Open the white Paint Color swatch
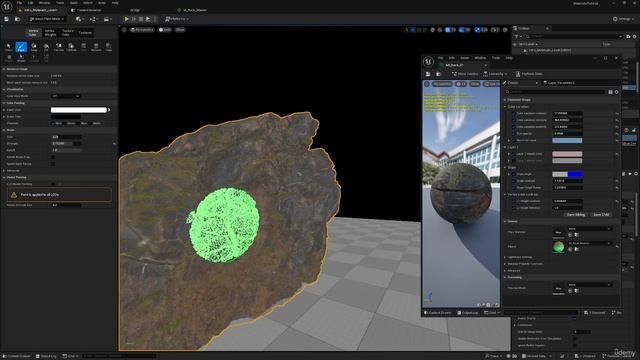 tap(78, 110)
